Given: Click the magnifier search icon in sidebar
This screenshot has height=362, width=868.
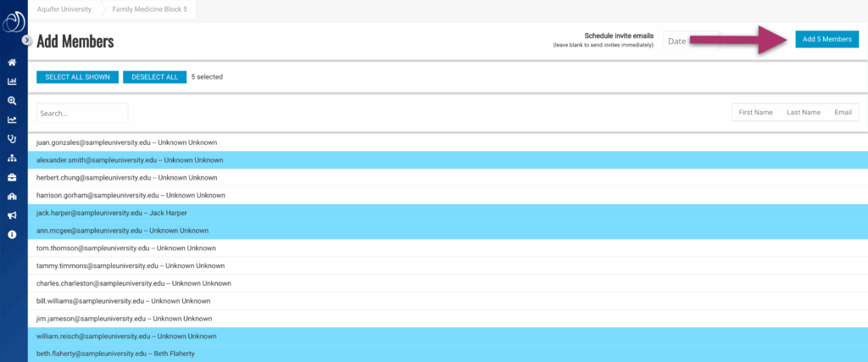Looking at the screenshot, I should tap(12, 100).
